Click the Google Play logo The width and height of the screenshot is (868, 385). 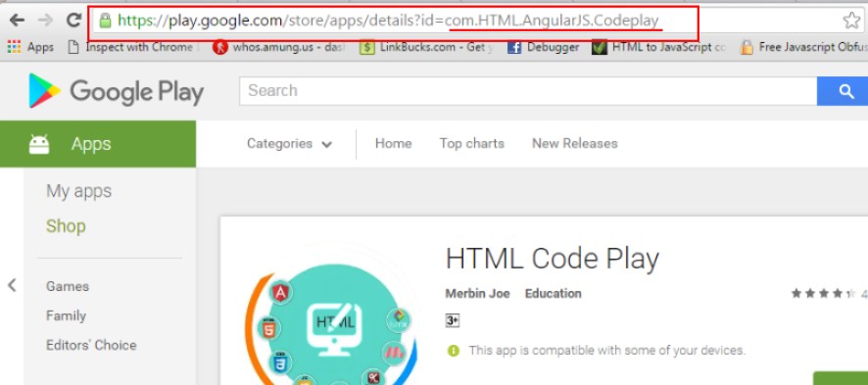[117, 91]
